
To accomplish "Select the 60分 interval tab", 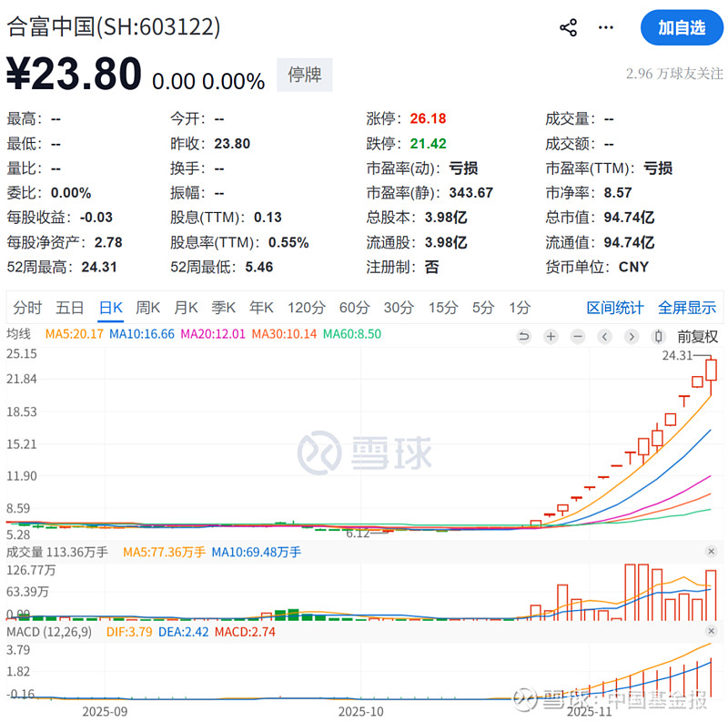I will click(x=355, y=308).
